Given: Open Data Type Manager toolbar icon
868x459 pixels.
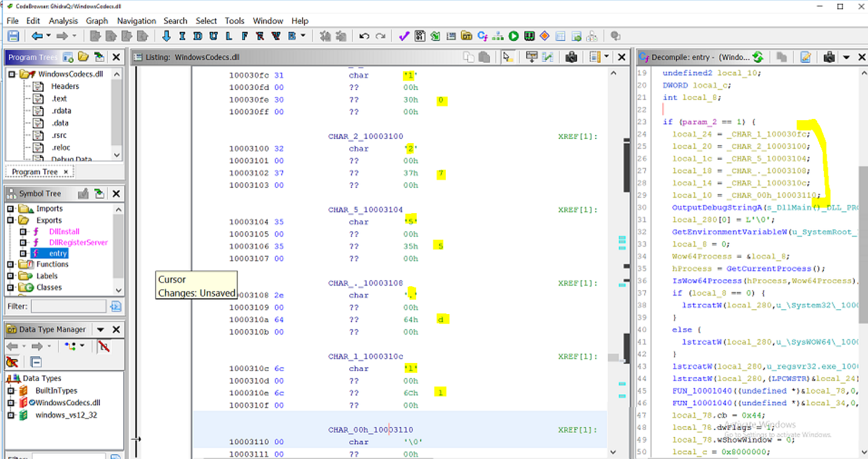Looking at the screenshot, I should pos(467,36).
